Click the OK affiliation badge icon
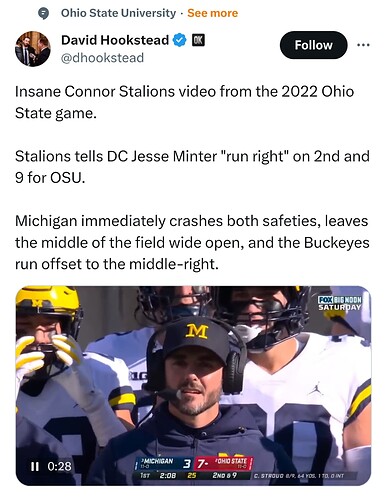386x500 pixels. click(198, 40)
